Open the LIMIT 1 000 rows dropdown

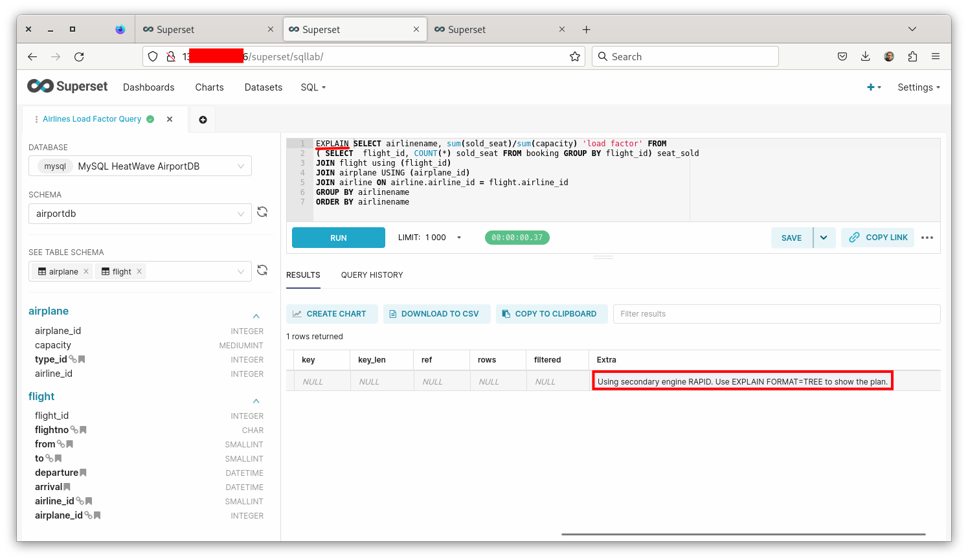coord(430,238)
